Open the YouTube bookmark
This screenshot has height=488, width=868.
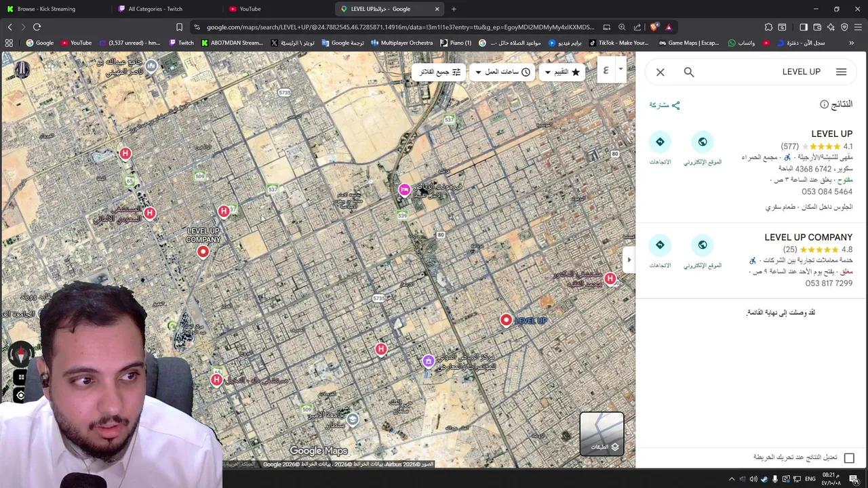pyautogui.click(x=76, y=43)
